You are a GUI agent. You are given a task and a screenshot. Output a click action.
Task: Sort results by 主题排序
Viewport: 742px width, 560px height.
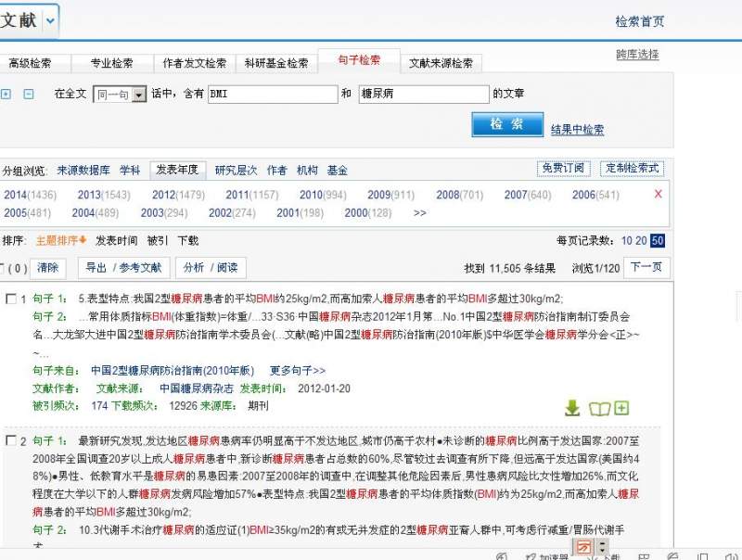pos(61,241)
